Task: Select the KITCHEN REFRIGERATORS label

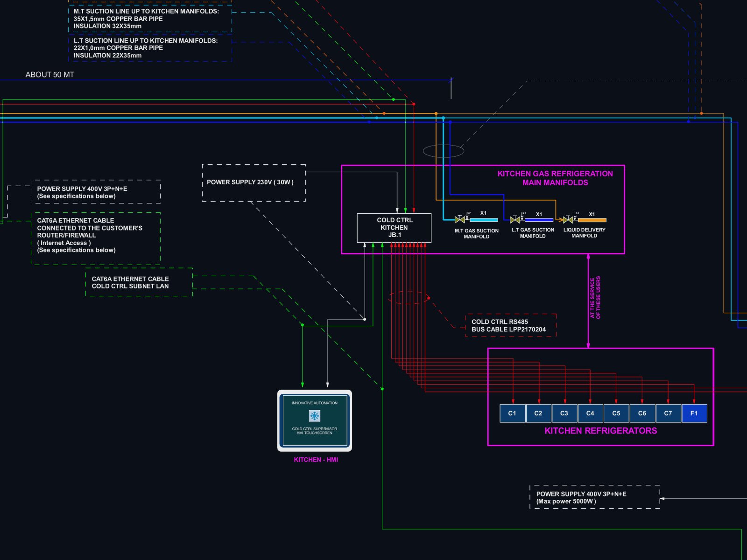Action: coord(601,431)
